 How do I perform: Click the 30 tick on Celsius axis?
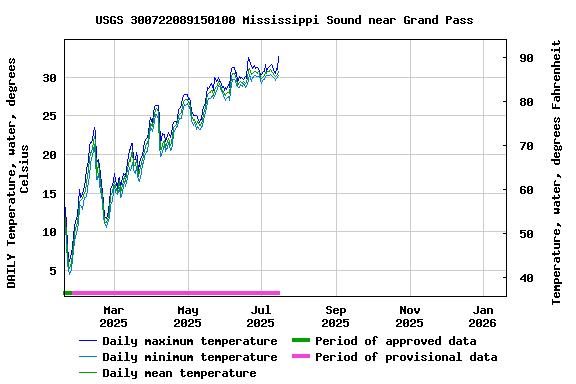49,78
